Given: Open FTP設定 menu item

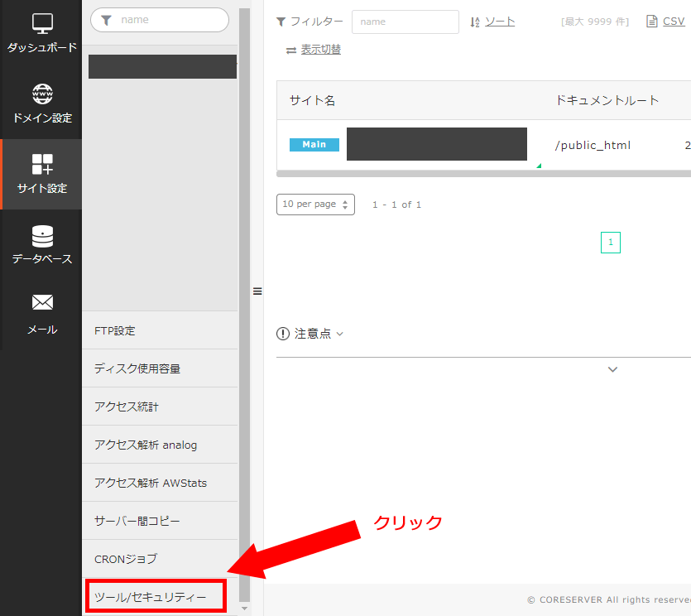Looking at the screenshot, I should [x=115, y=330].
